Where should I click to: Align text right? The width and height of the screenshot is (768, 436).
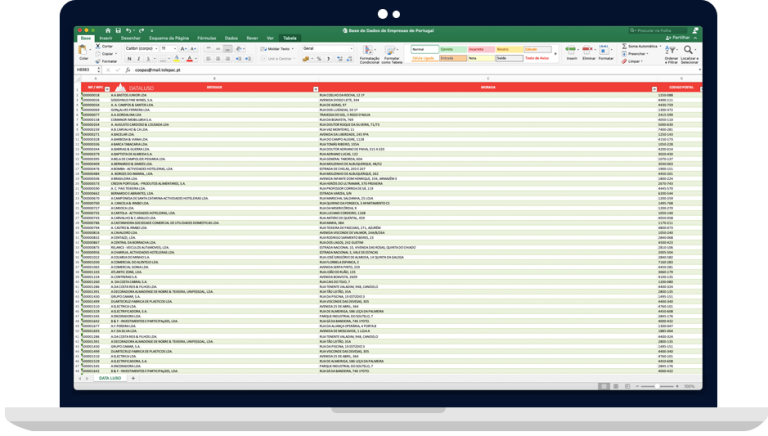click(x=227, y=59)
